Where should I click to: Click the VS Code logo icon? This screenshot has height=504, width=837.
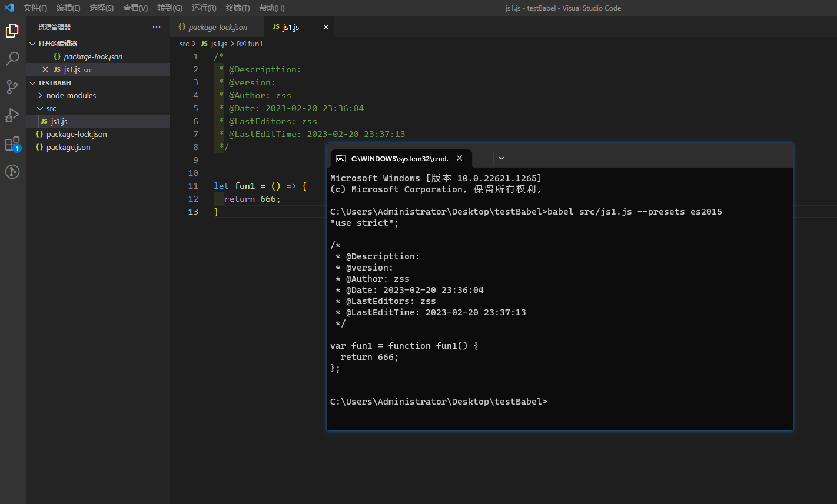(x=9, y=8)
